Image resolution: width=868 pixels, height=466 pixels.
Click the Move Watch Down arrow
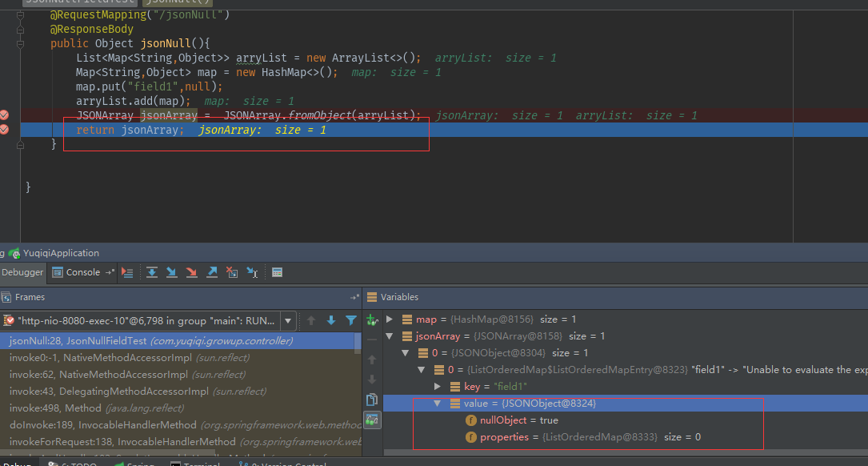pos(372,380)
